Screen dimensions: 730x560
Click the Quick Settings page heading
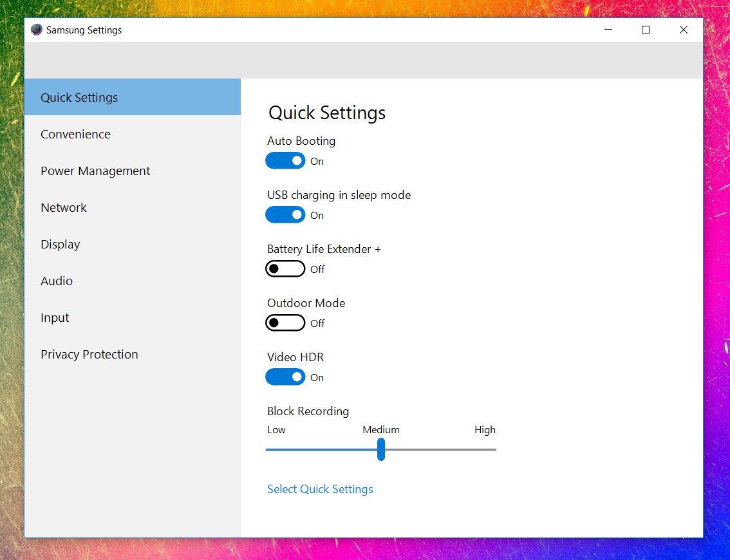click(x=327, y=113)
